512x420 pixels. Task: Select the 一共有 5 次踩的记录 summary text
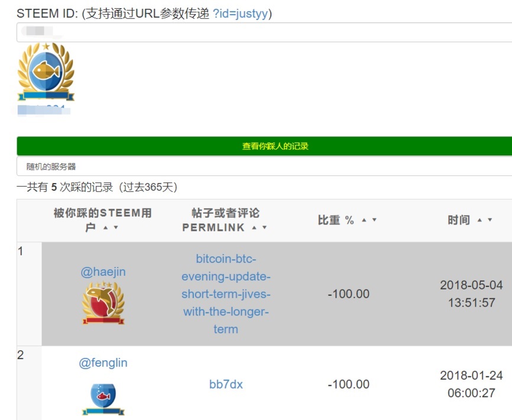click(97, 187)
